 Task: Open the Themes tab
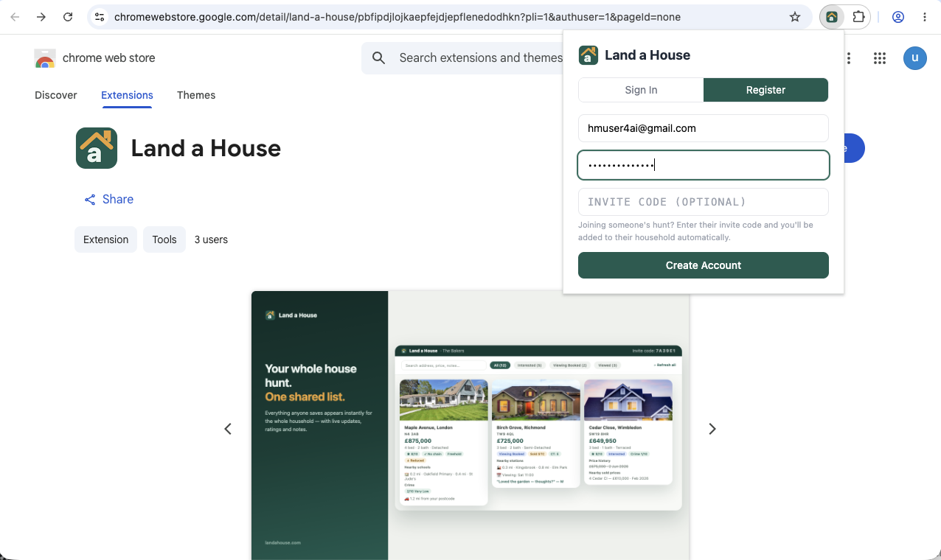[196, 95]
